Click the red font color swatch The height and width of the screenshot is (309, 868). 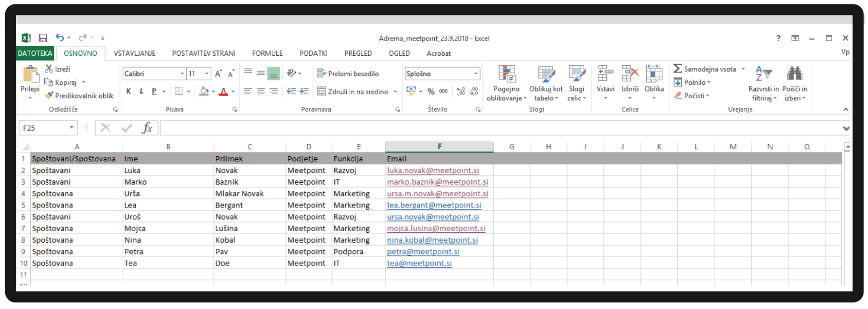click(x=223, y=91)
